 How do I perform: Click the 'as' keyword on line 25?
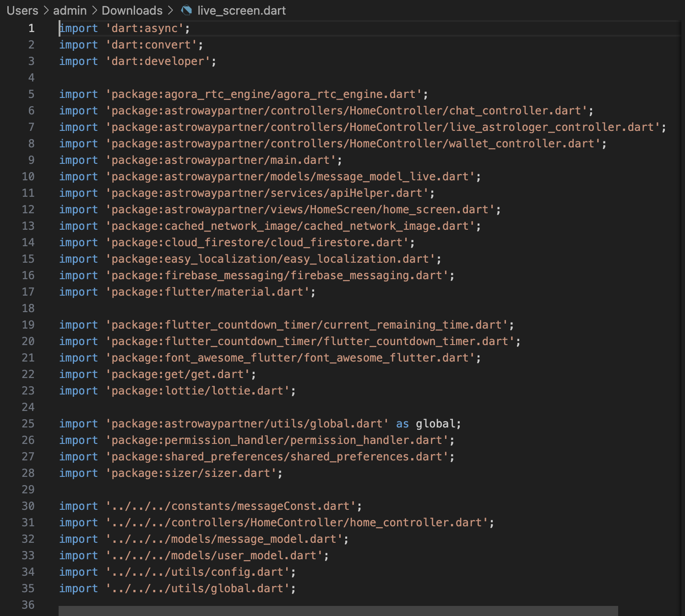402,424
